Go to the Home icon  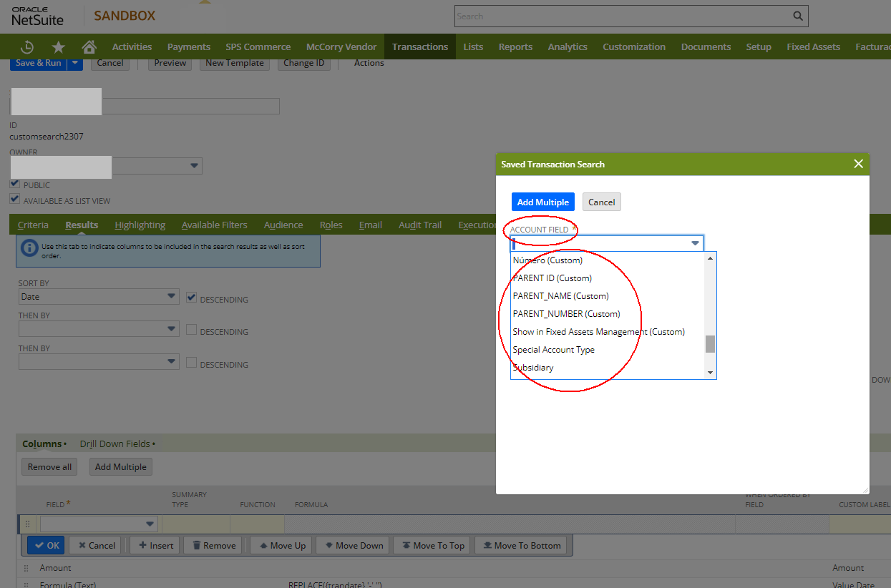(89, 47)
